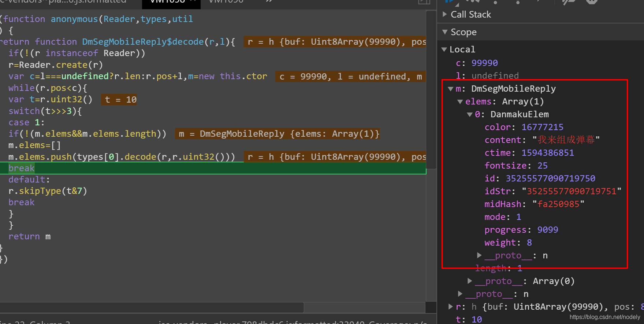Click the idStr string value

coord(572,191)
